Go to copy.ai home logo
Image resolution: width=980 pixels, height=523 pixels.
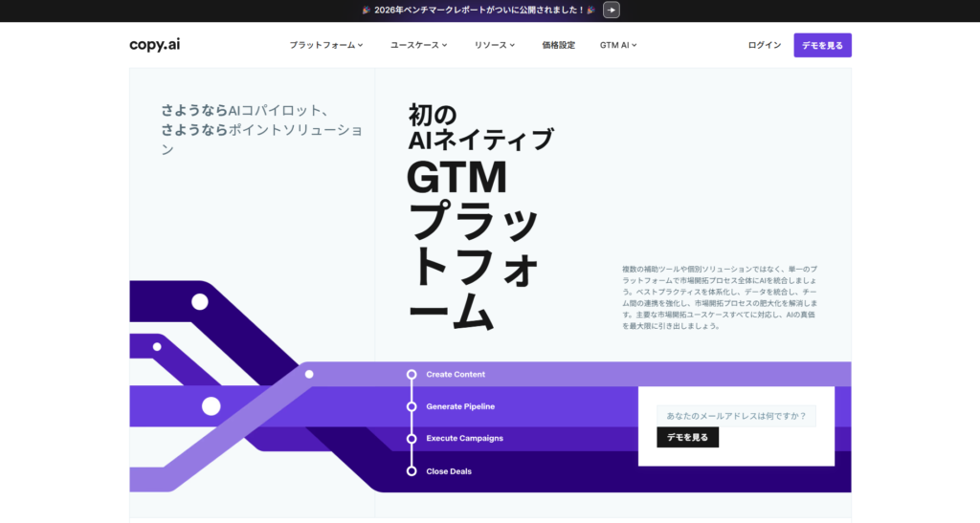[154, 44]
